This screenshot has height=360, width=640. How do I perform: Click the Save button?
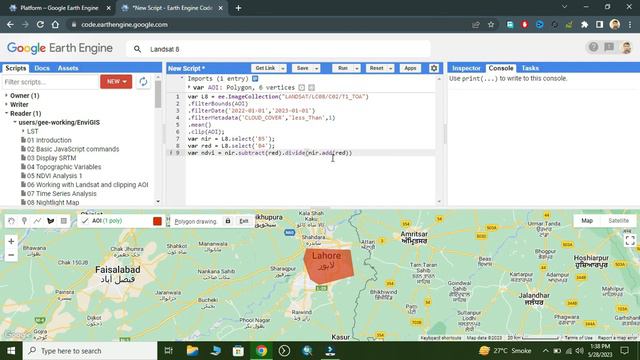[302, 68]
